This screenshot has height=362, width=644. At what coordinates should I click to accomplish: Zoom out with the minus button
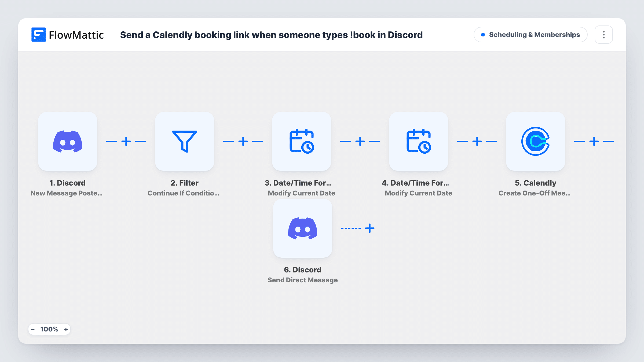[33, 329]
